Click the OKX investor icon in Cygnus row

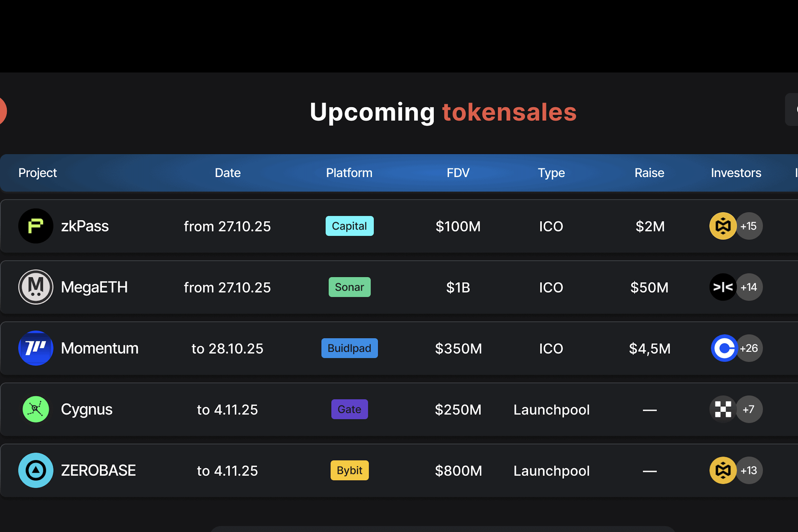point(723,409)
